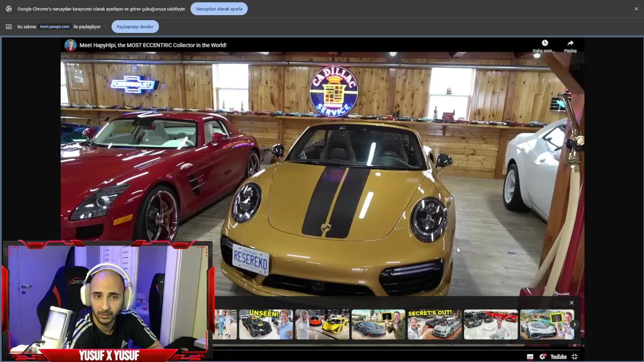Screen dimensions: 644x362
Task: Click the YouTube logo in the player bar
Action: (x=558, y=356)
